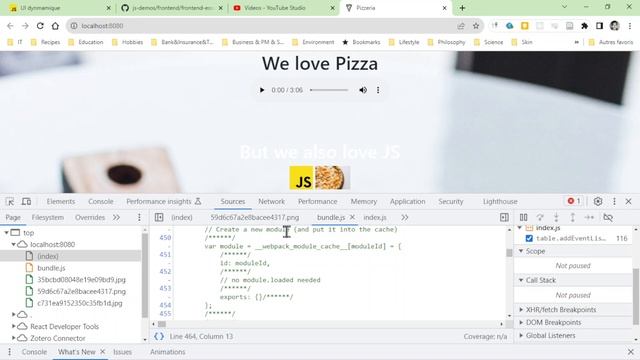Step out of current function

tap(573, 218)
